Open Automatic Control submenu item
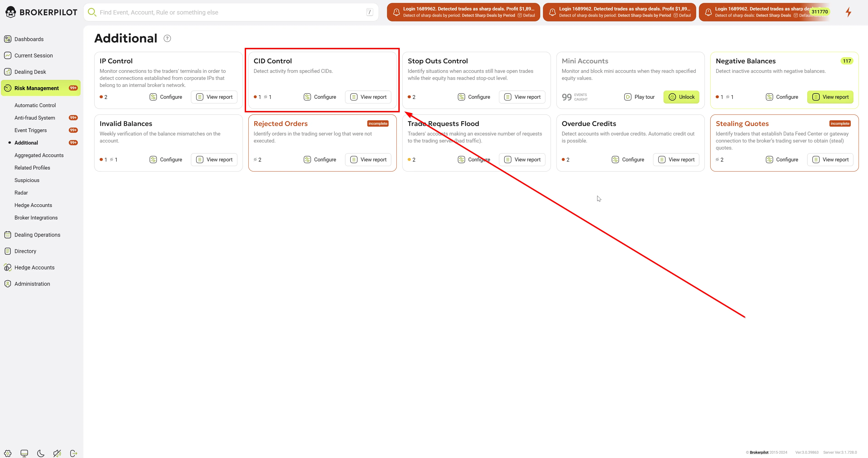868x458 pixels. (35, 105)
